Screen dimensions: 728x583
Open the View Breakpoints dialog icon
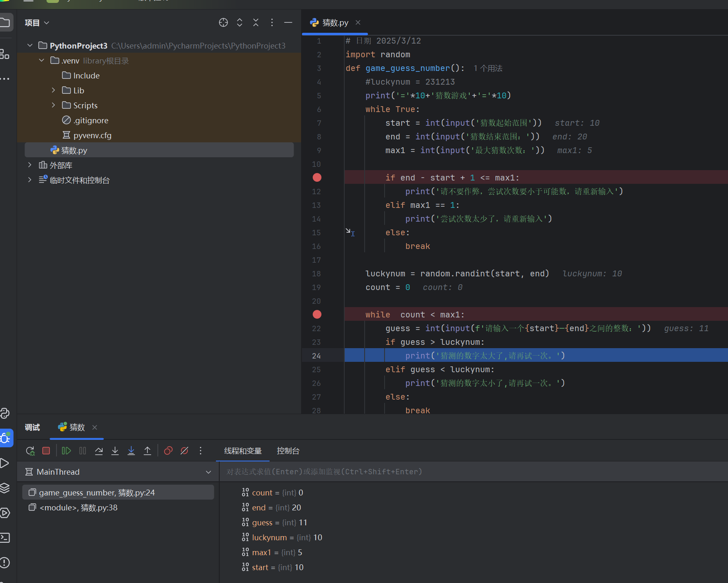(168, 451)
